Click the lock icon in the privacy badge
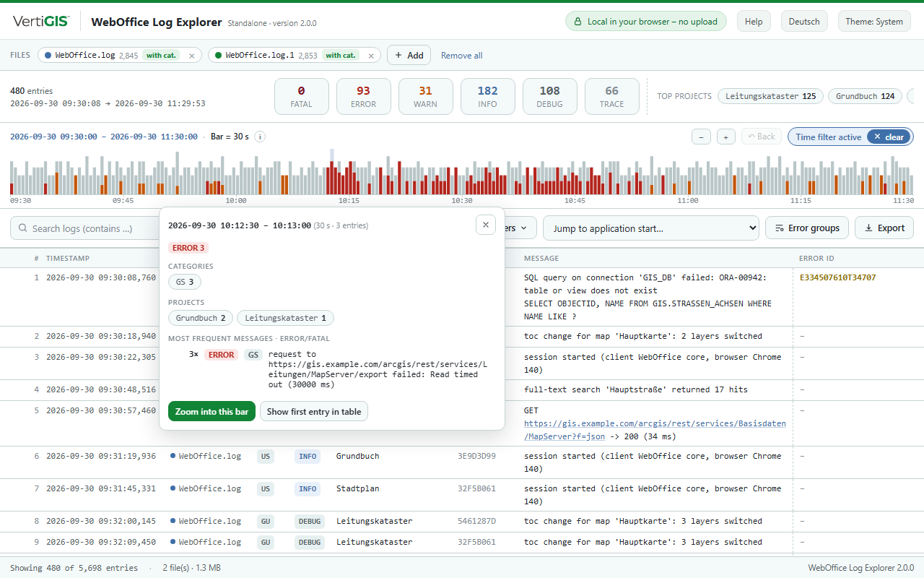 point(577,22)
